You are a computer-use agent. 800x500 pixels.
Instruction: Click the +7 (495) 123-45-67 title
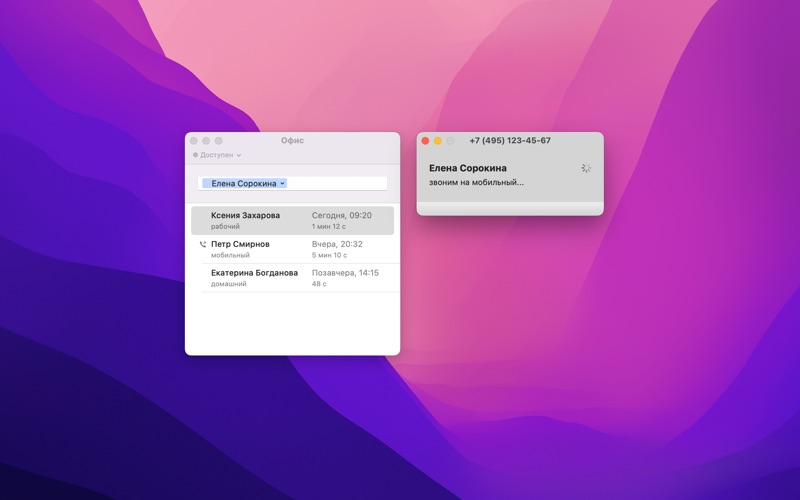(510, 140)
